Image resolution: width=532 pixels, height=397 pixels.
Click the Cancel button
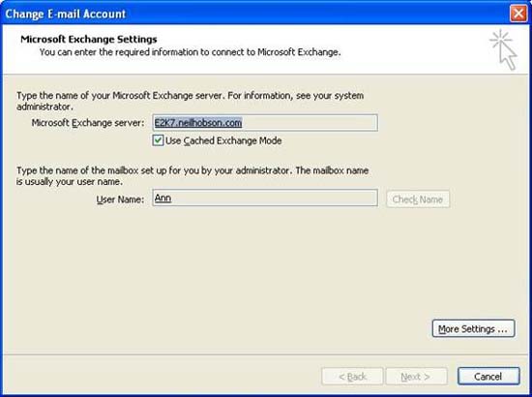pyautogui.click(x=488, y=377)
